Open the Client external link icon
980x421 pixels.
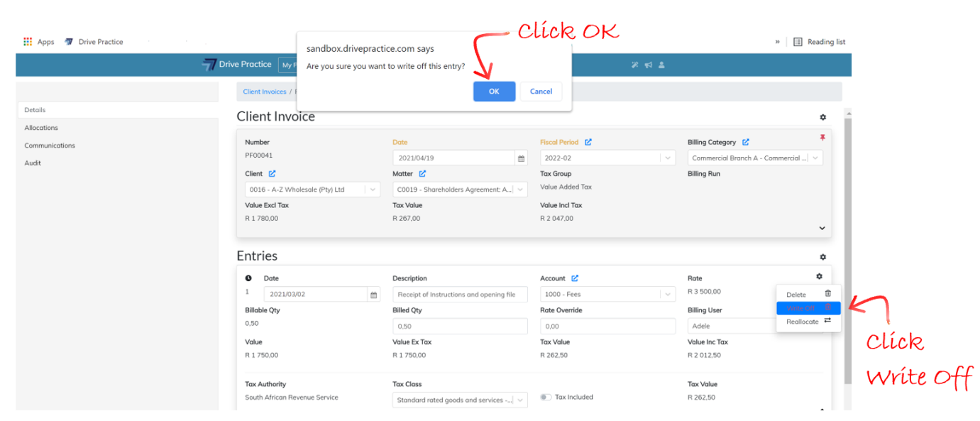click(272, 174)
